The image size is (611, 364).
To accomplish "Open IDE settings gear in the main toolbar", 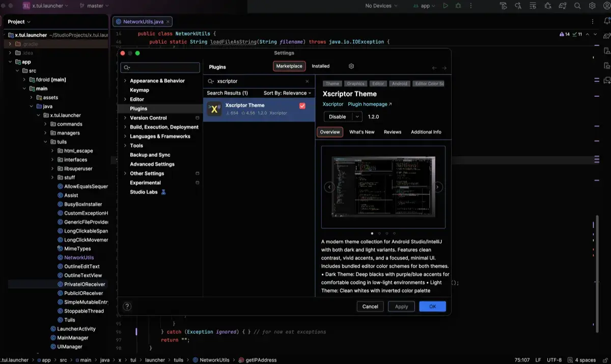I will (592, 6).
